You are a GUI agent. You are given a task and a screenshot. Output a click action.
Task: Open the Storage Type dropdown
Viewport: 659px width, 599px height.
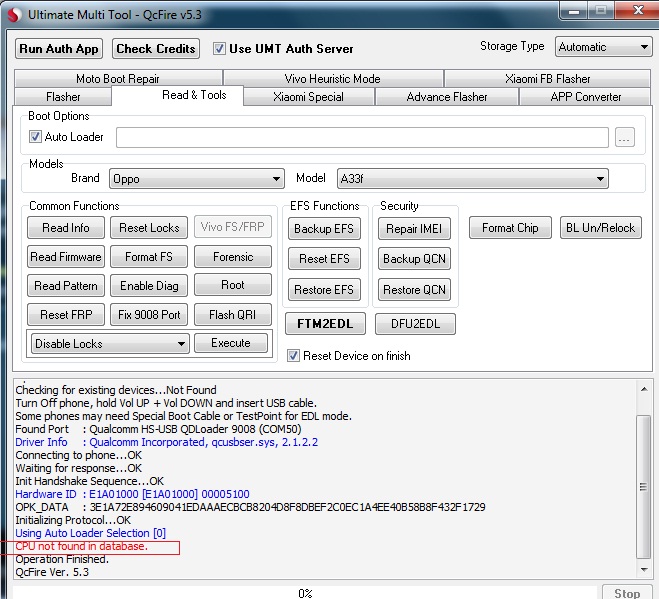pyautogui.click(x=604, y=47)
